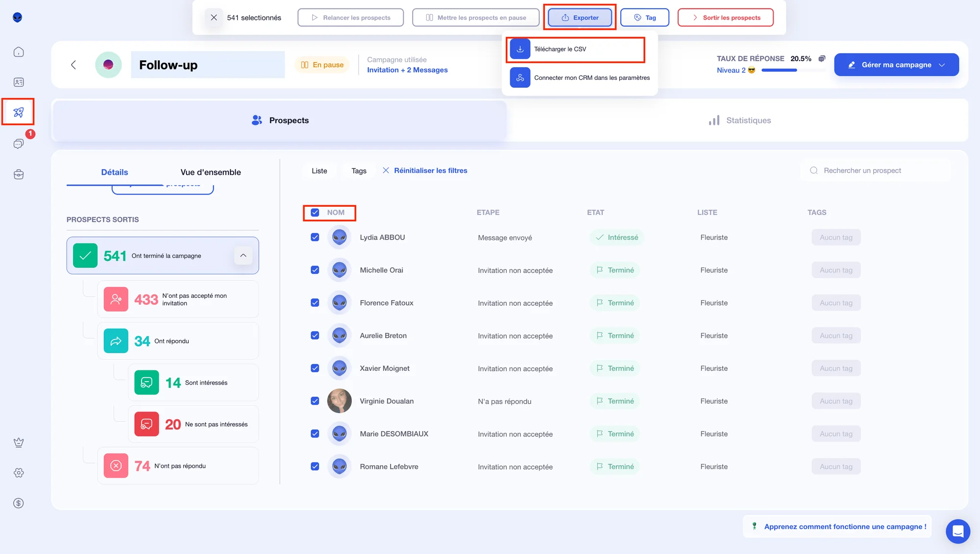Select the Détails tab
This screenshot has height=554, width=980.
pos(115,172)
